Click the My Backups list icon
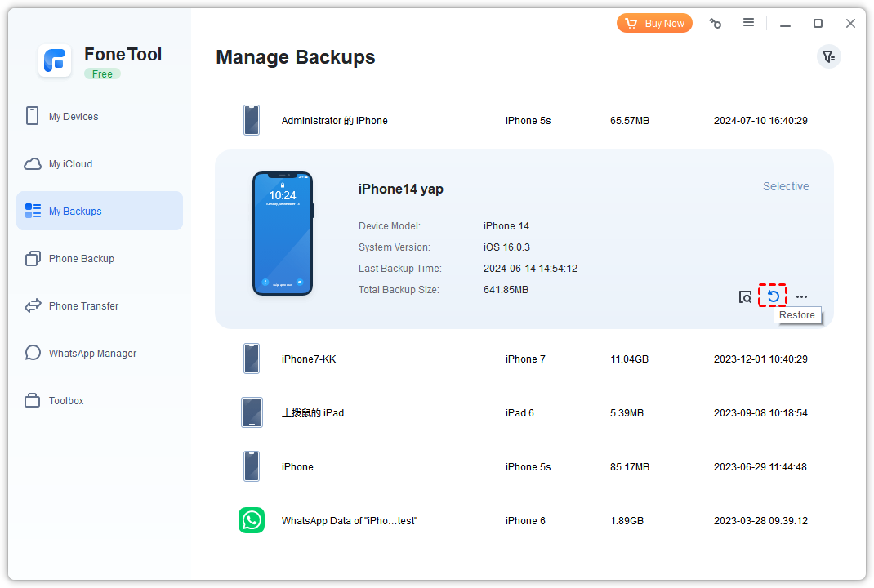The height and width of the screenshot is (588, 874). pos(33,211)
